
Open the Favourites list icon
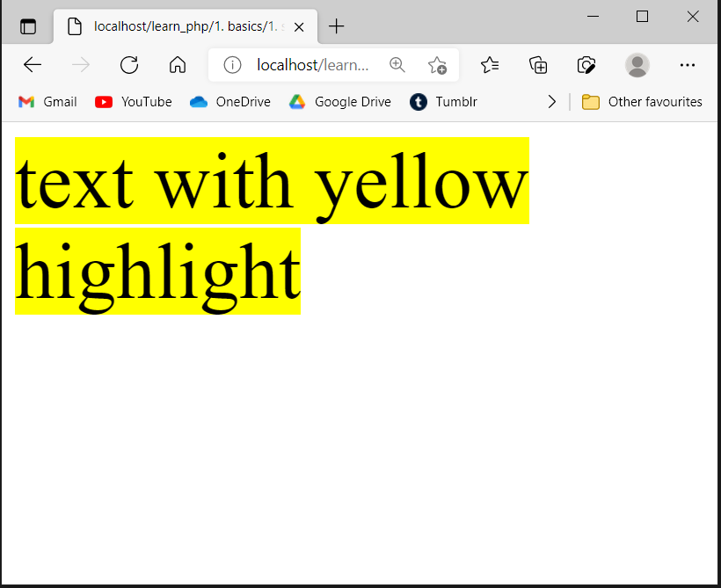pos(490,65)
